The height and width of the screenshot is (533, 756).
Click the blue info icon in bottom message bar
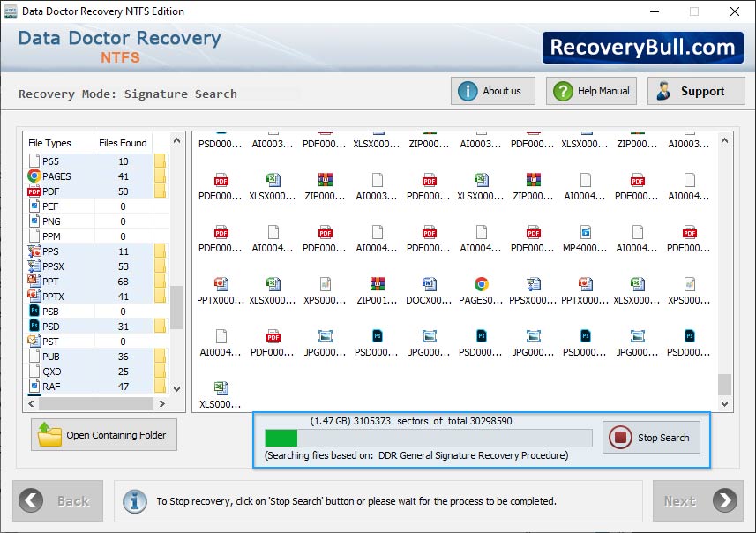point(135,501)
